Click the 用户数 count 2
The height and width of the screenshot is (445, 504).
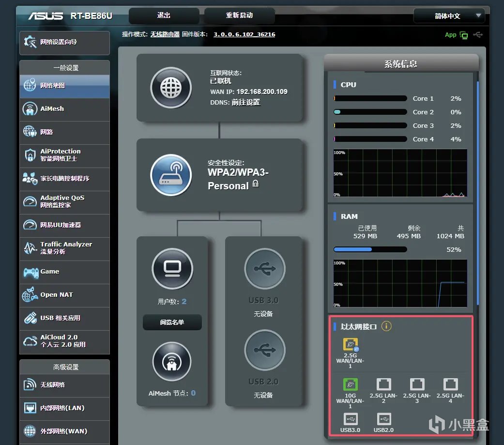pos(184,302)
